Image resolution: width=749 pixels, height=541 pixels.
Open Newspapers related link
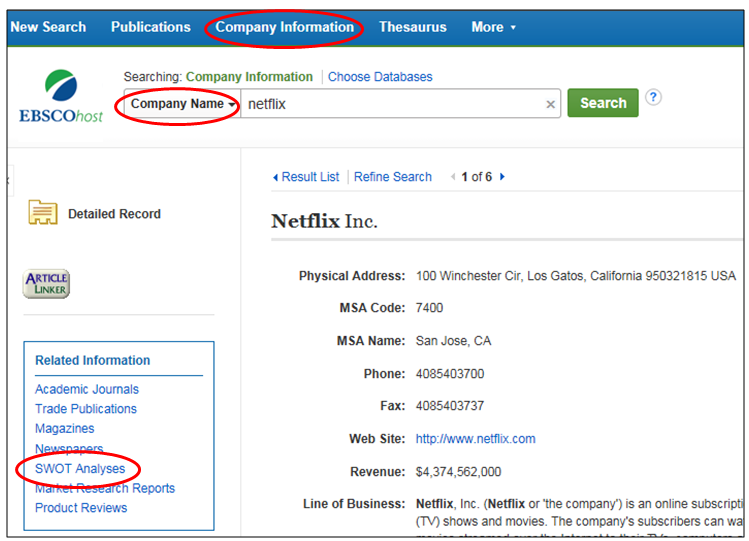click(x=69, y=448)
